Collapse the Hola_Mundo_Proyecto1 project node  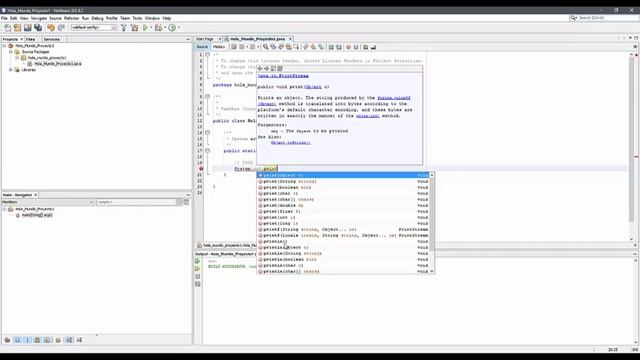coord(4,46)
